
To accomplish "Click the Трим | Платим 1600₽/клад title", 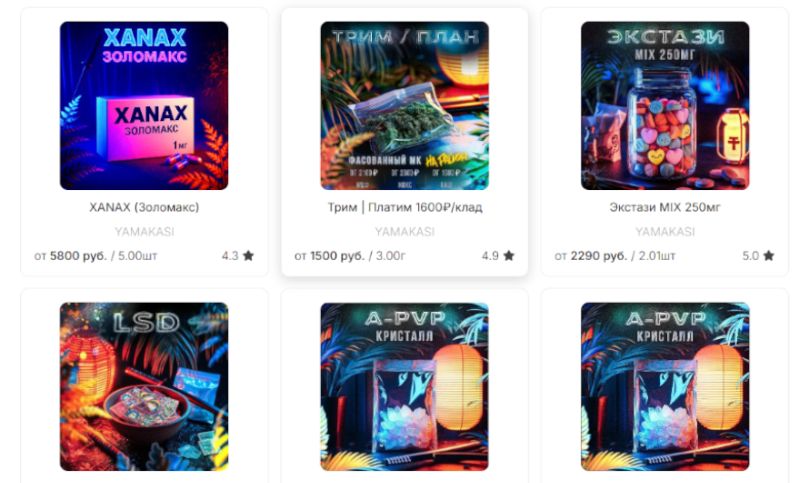I will [x=405, y=208].
